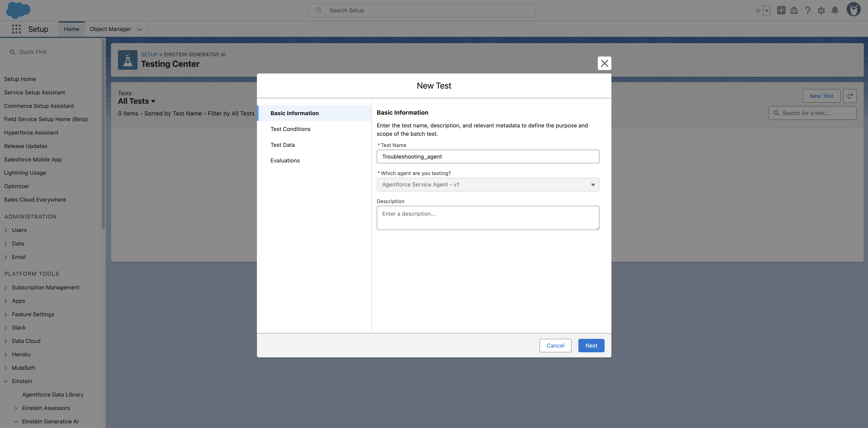Click the Next button

click(591, 345)
